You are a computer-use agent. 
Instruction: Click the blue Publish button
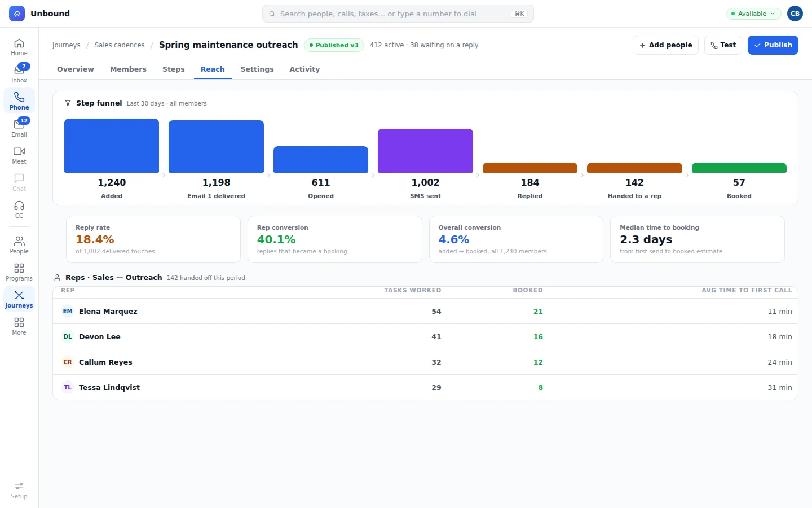[x=773, y=45]
